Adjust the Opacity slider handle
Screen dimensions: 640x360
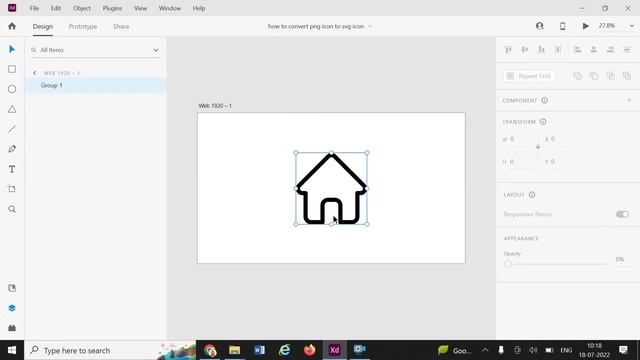pos(508,264)
